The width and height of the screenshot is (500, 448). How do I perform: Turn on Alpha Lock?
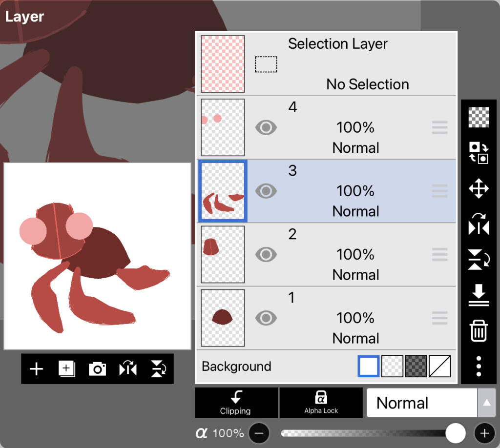(x=321, y=403)
